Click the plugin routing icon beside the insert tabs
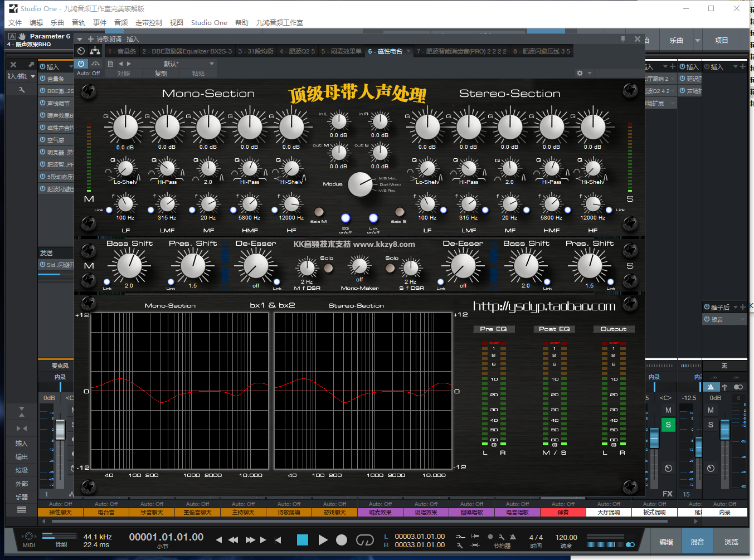Viewport: 754px width, 560px height. pyautogui.click(x=95, y=51)
